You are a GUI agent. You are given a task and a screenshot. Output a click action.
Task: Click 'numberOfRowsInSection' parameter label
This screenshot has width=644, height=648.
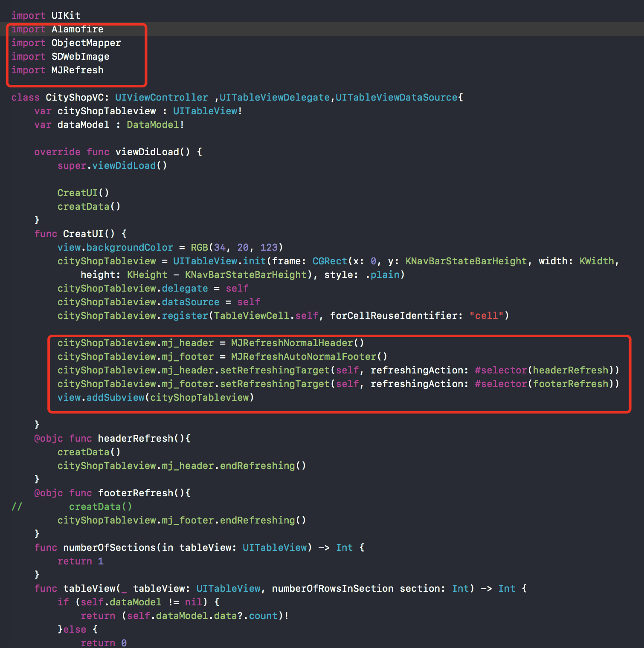[x=333, y=589]
